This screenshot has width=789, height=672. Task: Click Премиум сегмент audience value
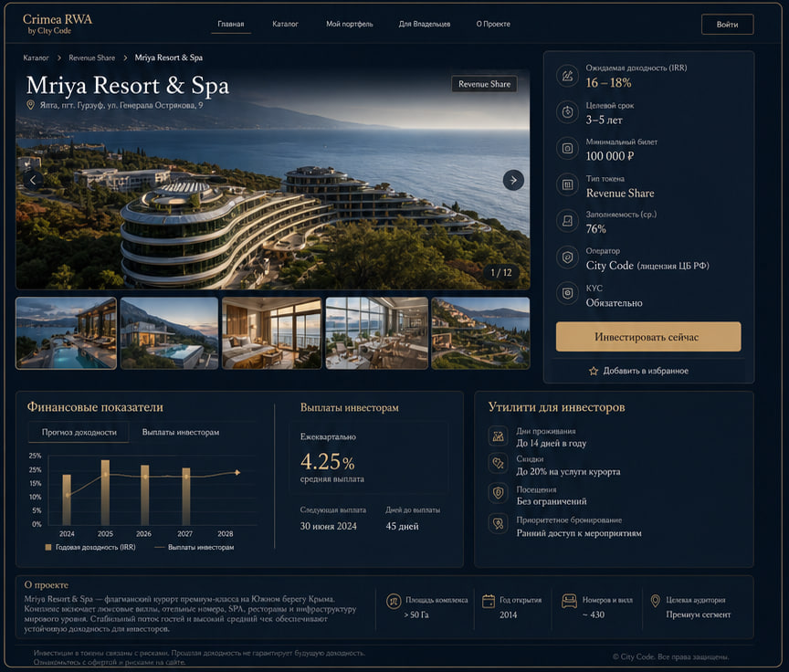click(699, 614)
